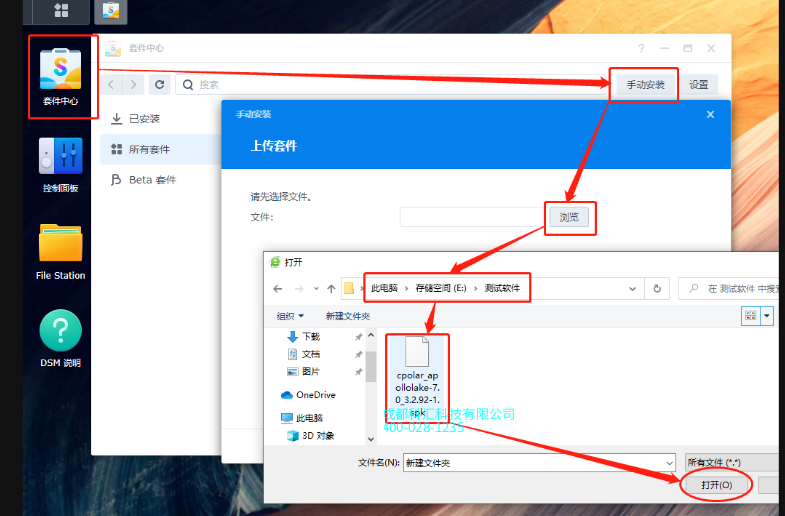This screenshot has height=516, width=785.
Task: Click 测试软件 in the breadcrumb
Action: 502,288
